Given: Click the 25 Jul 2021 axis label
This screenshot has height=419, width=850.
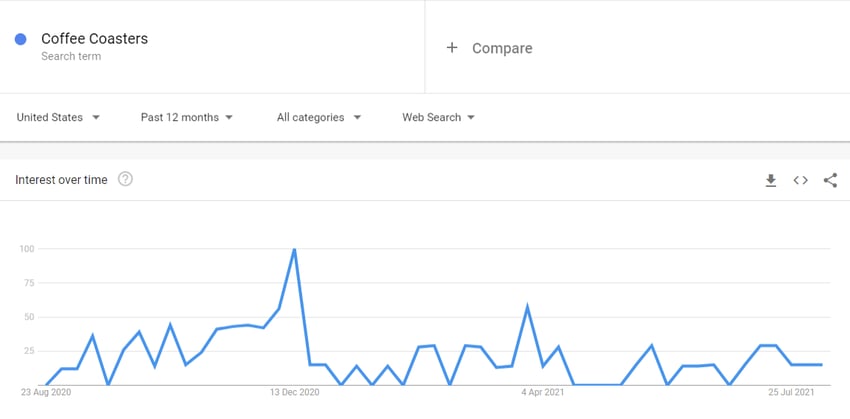Looking at the screenshot, I should (x=791, y=392).
